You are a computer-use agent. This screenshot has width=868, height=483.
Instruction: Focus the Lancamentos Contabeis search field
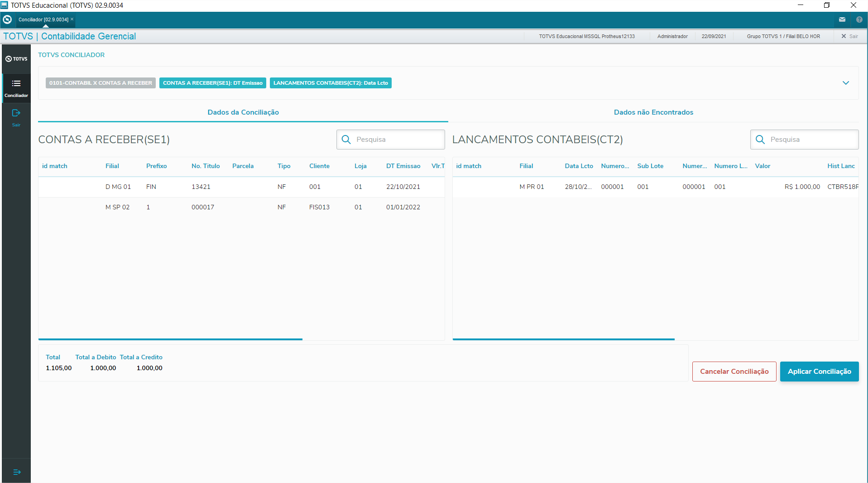tap(805, 140)
